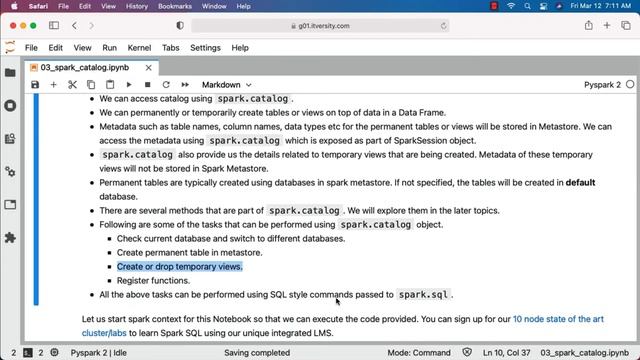Reload the page in Safari

point(444,26)
